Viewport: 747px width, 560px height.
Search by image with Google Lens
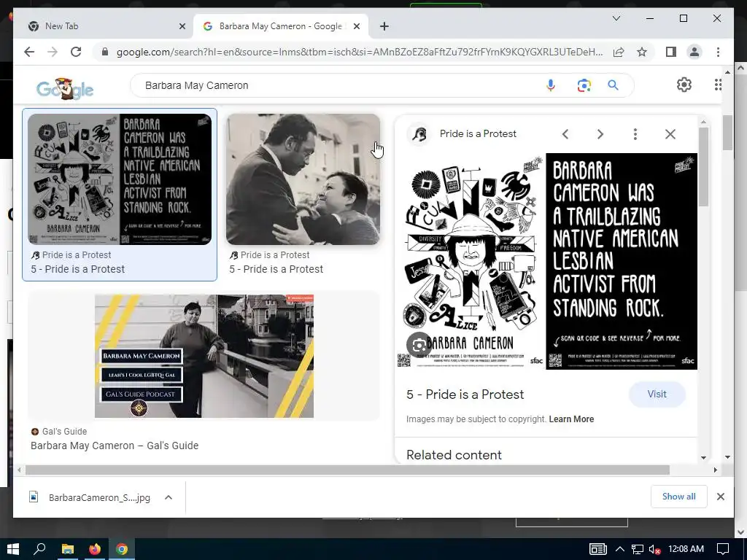click(584, 85)
